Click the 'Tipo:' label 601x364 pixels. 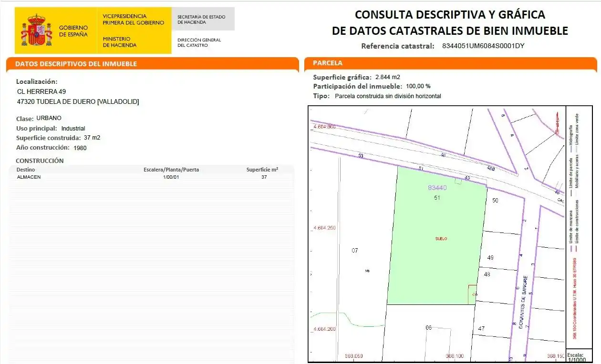321,96
